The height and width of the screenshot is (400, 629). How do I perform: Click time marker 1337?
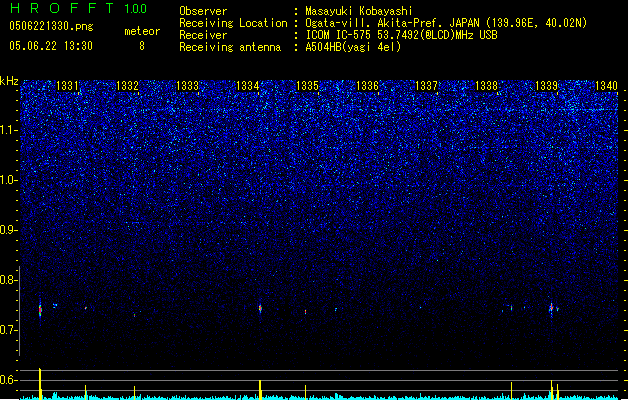click(x=426, y=85)
